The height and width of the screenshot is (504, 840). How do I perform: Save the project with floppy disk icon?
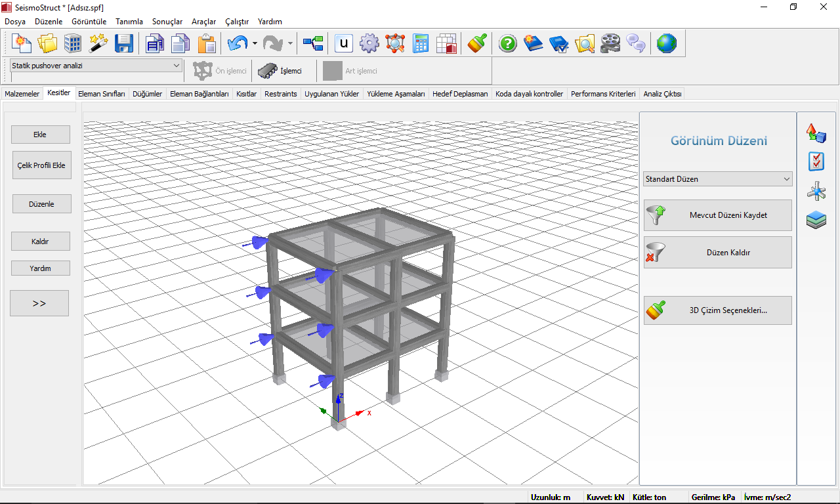click(x=124, y=43)
